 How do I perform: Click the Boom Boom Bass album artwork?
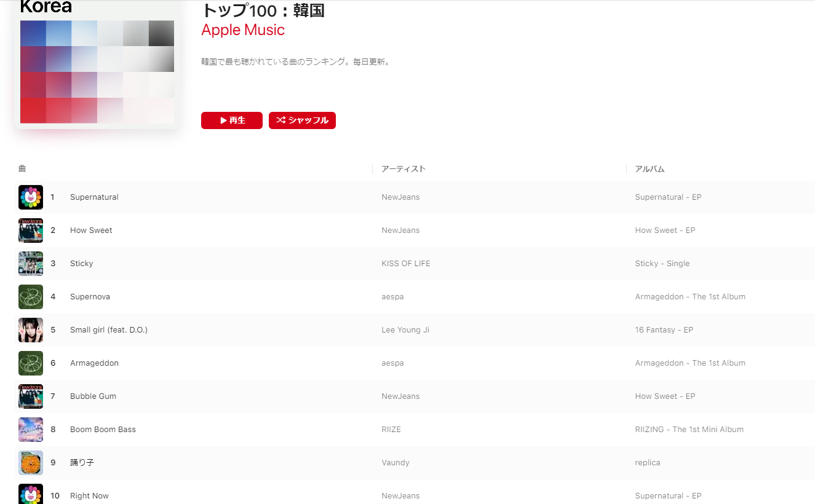click(x=31, y=430)
